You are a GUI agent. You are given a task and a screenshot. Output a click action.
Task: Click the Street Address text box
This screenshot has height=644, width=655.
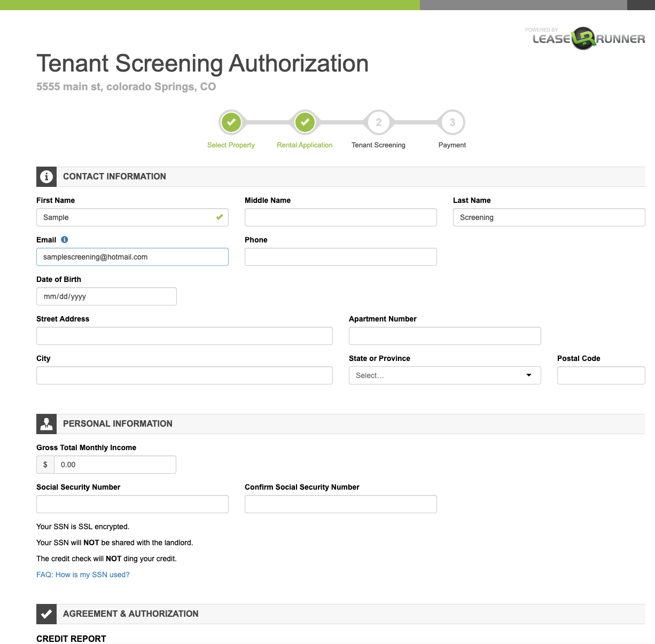coord(184,336)
